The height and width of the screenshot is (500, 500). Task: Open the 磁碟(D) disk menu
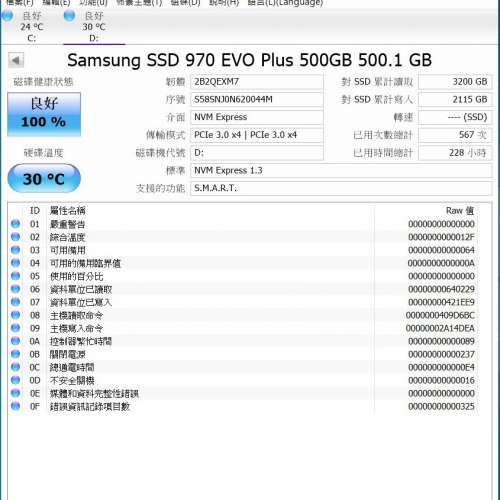tap(185, 3)
